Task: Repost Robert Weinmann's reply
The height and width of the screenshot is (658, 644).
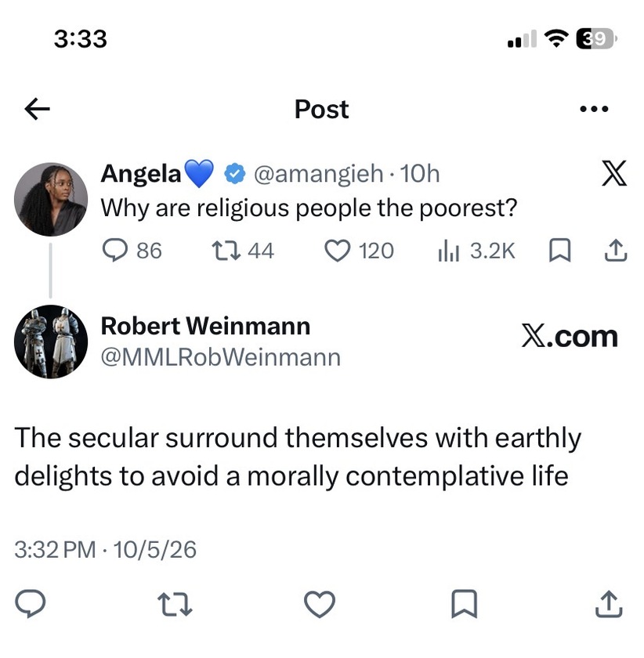Action: 175,604
